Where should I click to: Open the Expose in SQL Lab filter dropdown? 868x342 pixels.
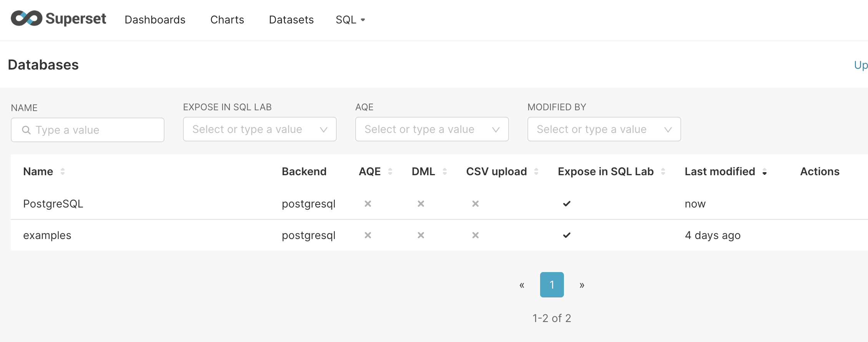pos(259,129)
